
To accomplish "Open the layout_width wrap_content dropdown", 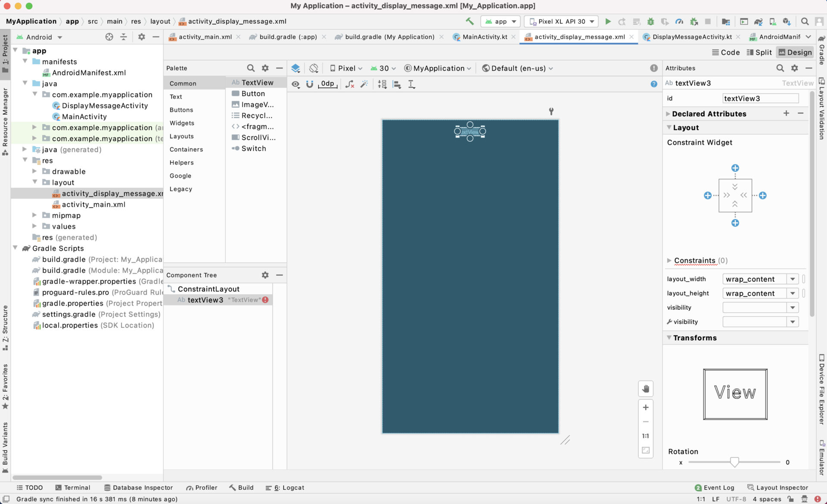I will tap(793, 279).
